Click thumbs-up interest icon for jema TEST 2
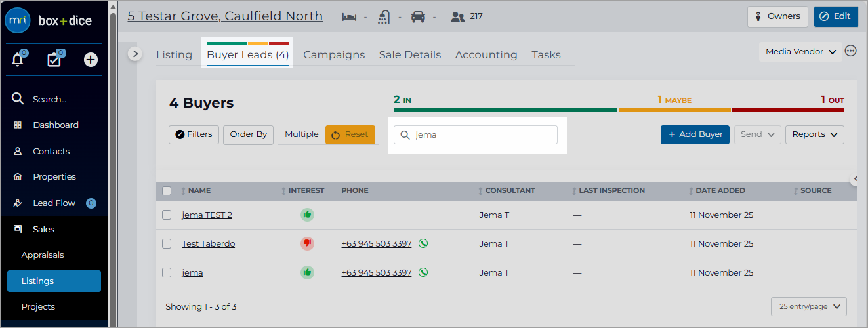Image resolution: width=868 pixels, height=328 pixels. click(307, 215)
